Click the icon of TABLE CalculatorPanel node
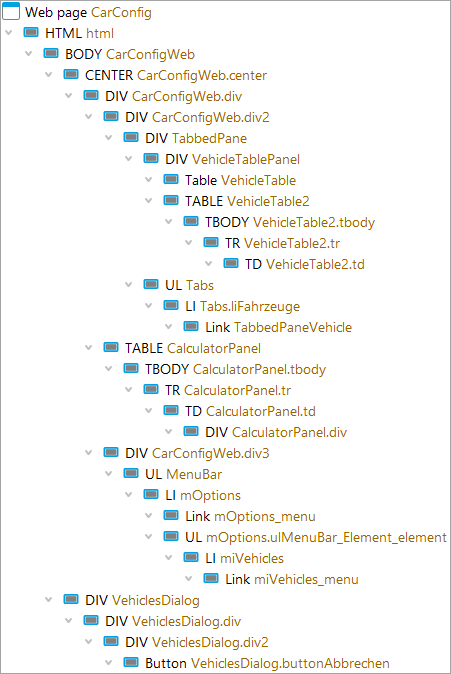Viewport: 451px width, 674px height. coord(111,347)
